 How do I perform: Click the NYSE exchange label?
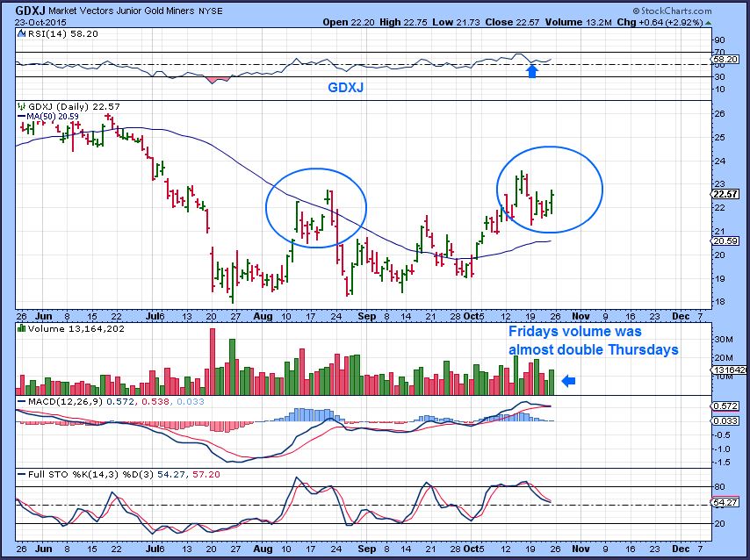(x=211, y=11)
